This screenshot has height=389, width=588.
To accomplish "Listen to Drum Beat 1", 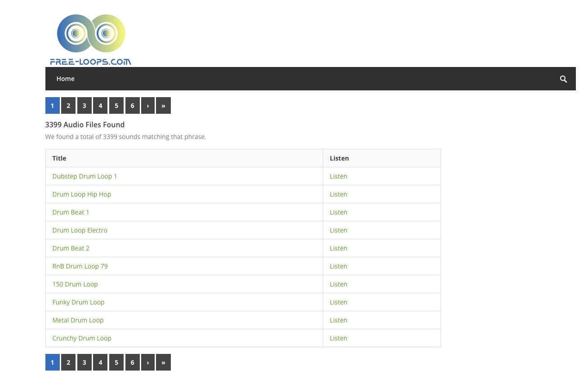I will pos(338,212).
